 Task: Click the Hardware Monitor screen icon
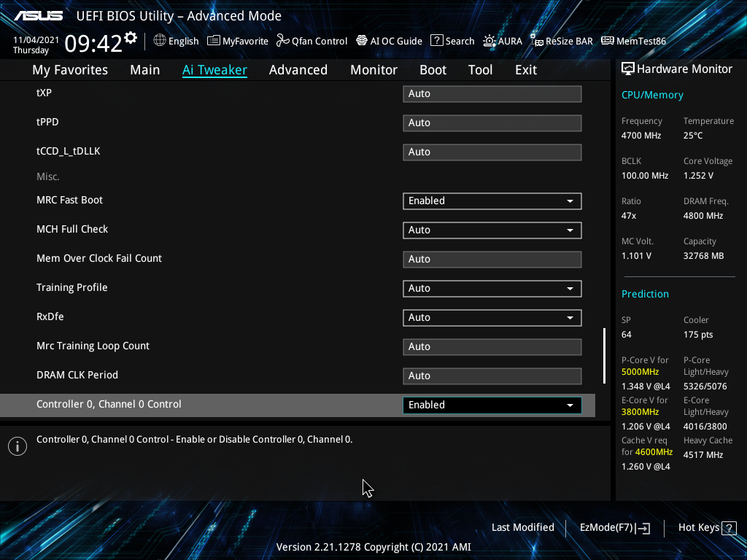point(628,69)
